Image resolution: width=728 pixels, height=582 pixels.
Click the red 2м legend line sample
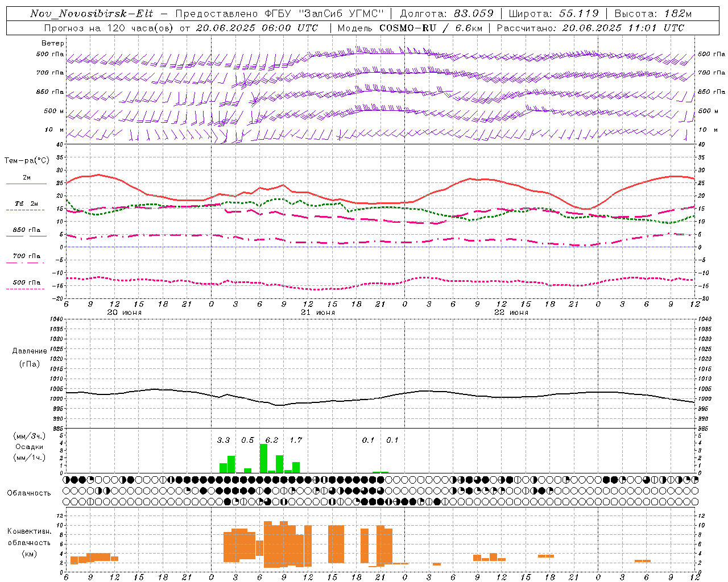(x=26, y=184)
